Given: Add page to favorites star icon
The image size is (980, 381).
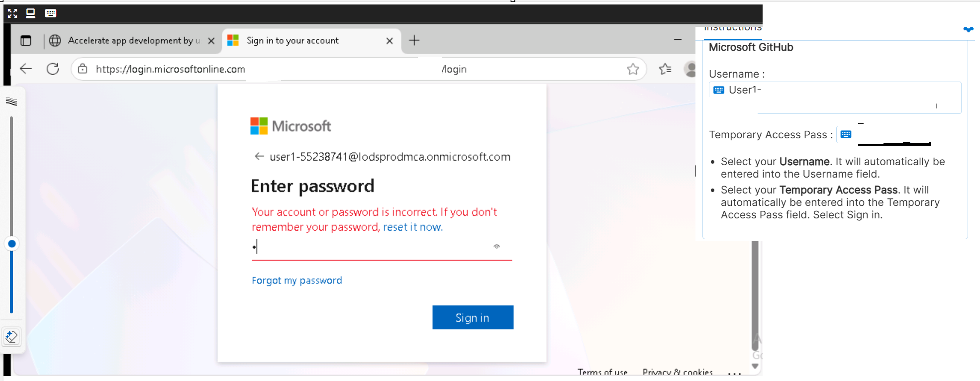Looking at the screenshot, I should coord(633,69).
